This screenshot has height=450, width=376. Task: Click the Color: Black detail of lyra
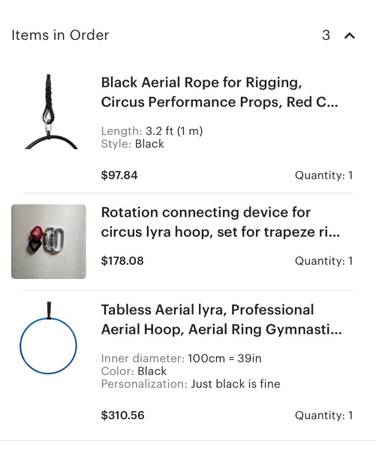[x=134, y=371]
